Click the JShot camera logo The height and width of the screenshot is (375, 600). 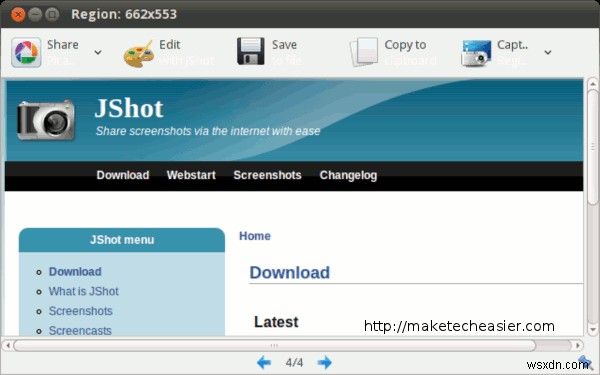click(46, 120)
